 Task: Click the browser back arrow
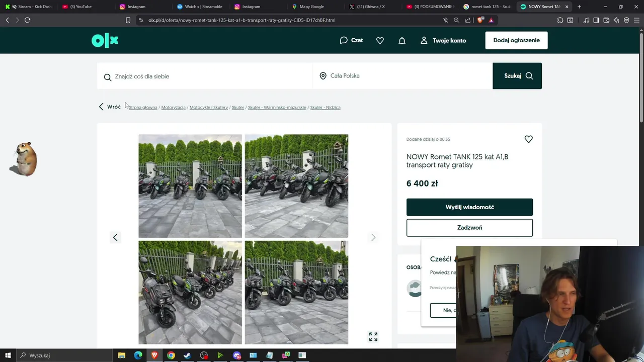pyautogui.click(x=7, y=20)
